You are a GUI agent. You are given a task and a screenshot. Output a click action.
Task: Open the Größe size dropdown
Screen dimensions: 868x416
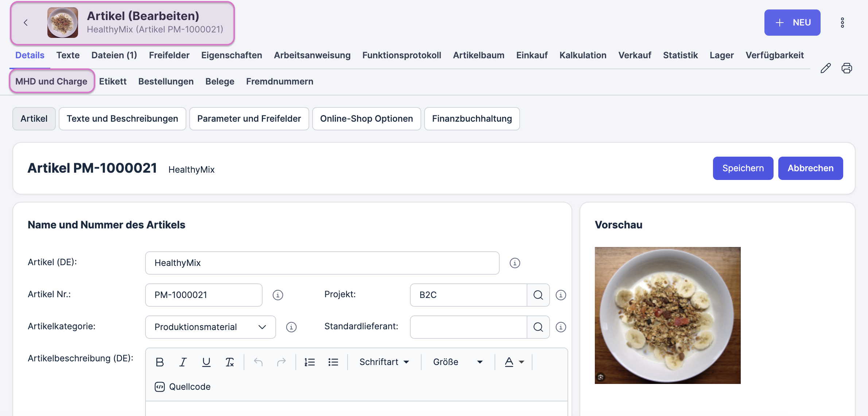point(458,362)
